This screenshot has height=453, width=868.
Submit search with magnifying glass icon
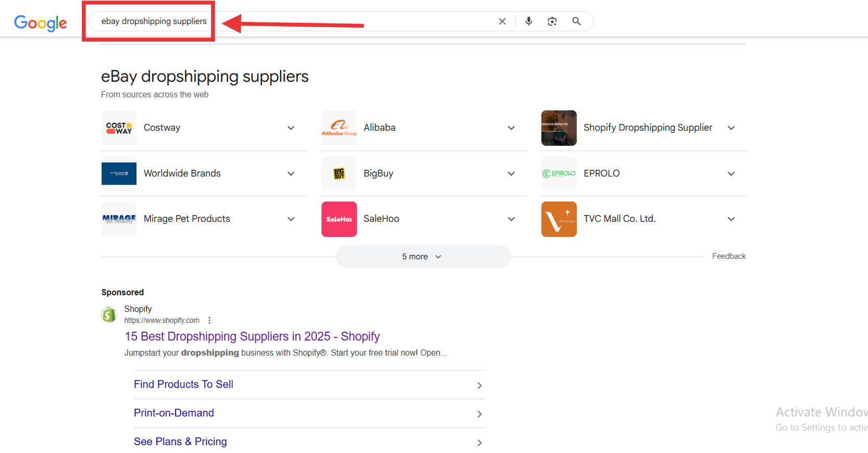coord(576,21)
